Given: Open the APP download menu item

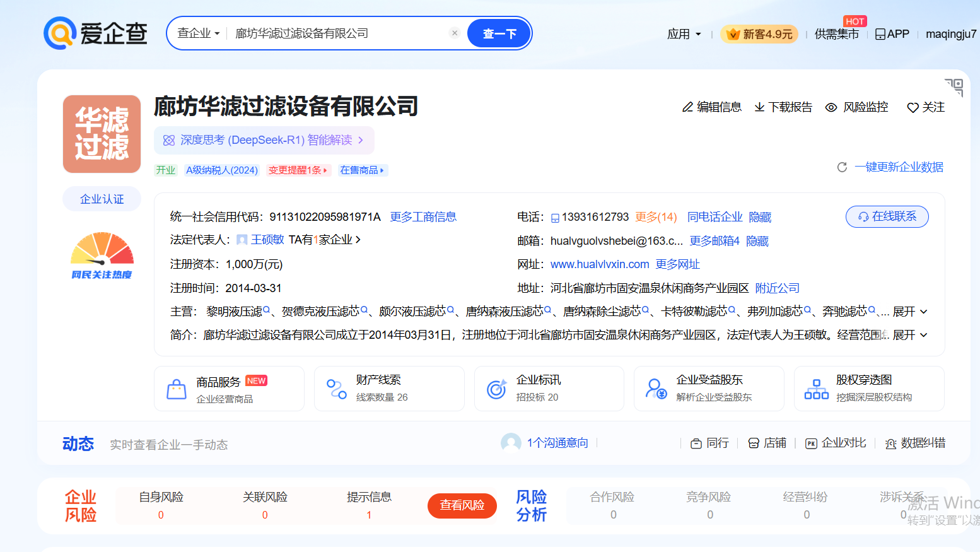Looking at the screenshot, I should [x=892, y=34].
